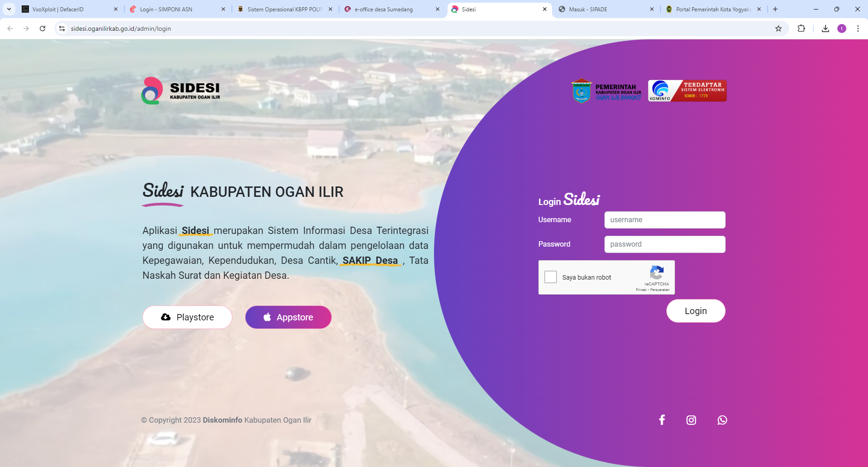868x467 pixels.
Task: Expand the tab search dropdown arrow
Action: [x=9, y=9]
